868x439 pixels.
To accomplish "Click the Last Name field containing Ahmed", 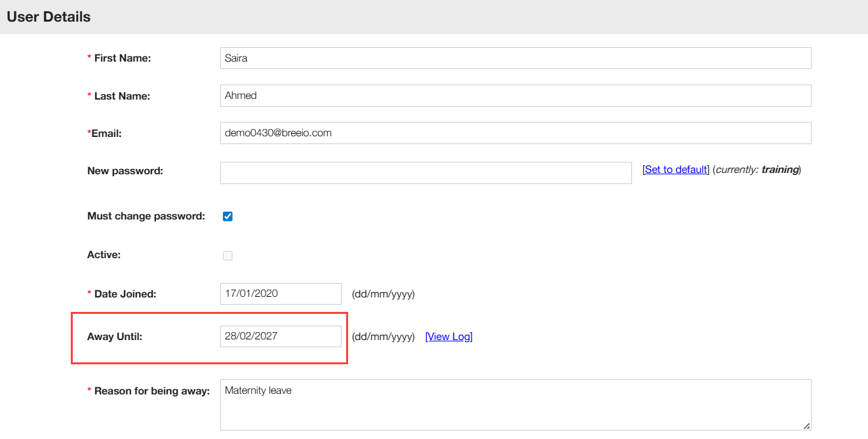I will click(x=515, y=96).
